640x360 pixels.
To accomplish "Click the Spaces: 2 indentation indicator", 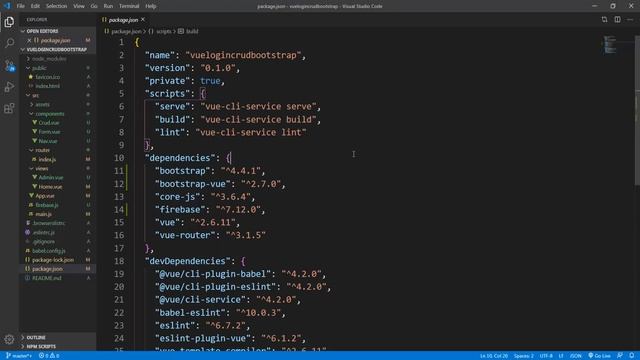I will [x=524, y=356].
